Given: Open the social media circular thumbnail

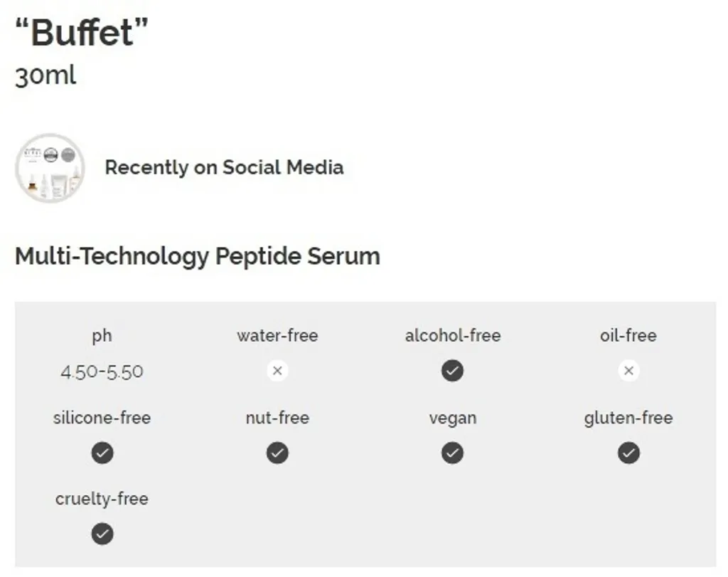Looking at the screenshot, I should 50,168.
